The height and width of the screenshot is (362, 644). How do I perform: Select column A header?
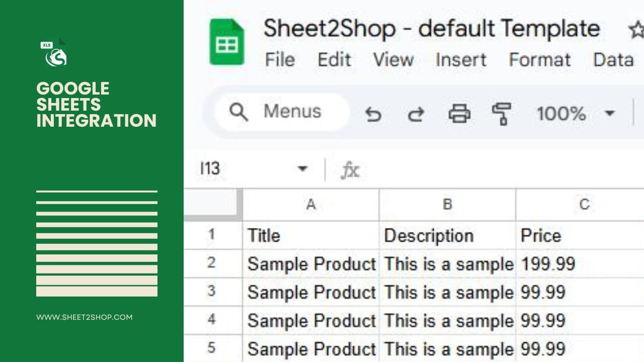(311, 205)
